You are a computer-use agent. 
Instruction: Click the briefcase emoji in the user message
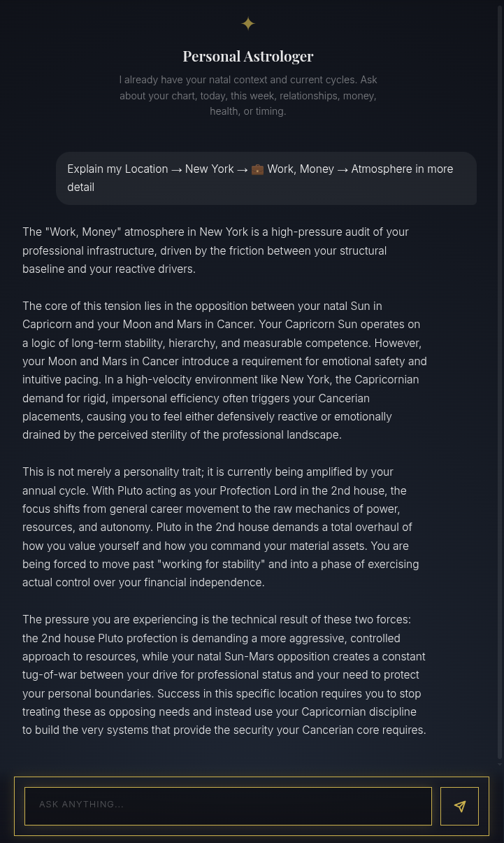[257, 169]
